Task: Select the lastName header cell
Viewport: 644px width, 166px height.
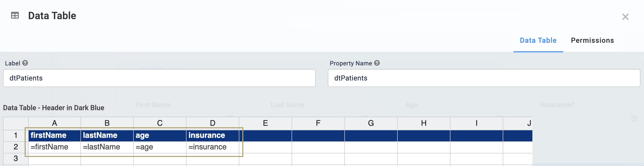Action: 107,136
